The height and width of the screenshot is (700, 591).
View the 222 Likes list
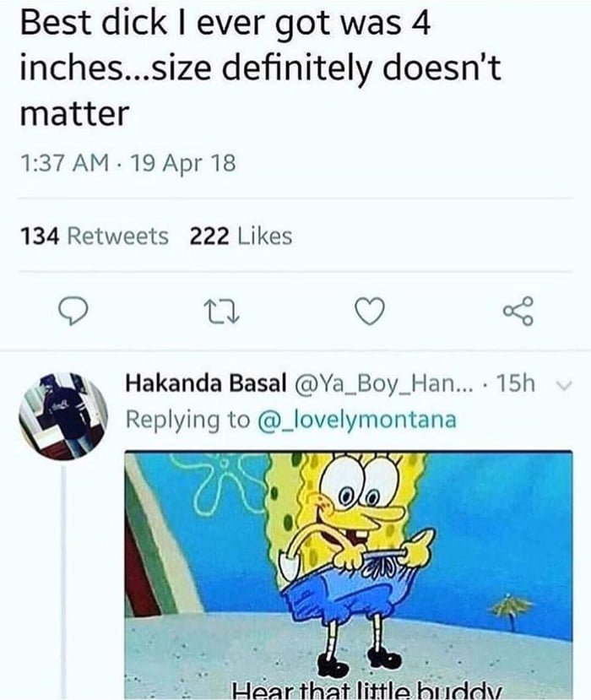(x=241, y=236)
